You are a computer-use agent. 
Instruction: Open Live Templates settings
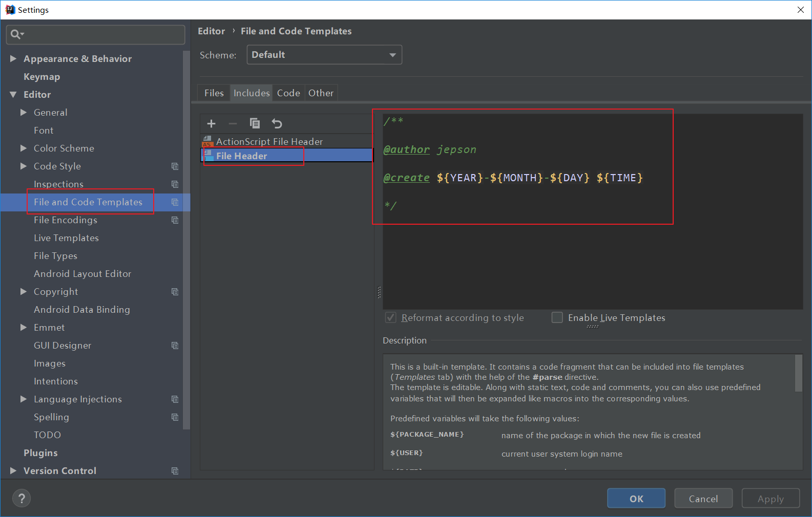click(x=66, y=238)
